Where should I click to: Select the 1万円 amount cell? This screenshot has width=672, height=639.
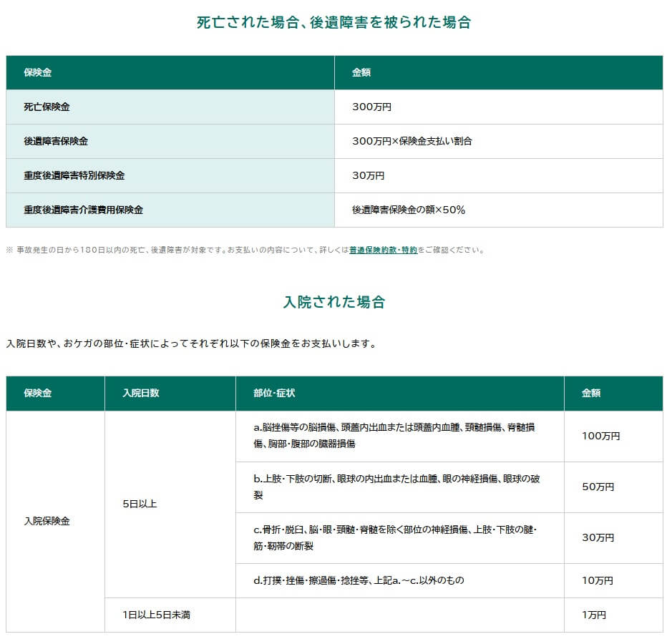coord(594,615)
